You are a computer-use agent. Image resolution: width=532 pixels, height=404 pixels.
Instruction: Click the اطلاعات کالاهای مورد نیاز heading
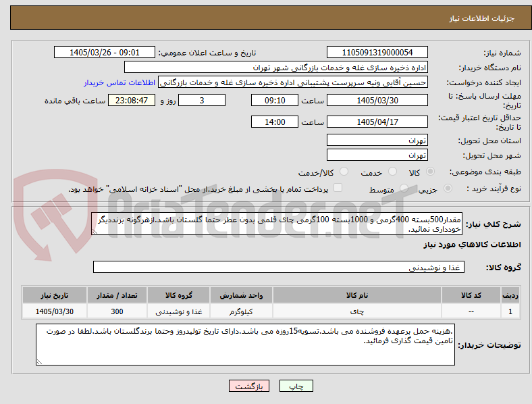tap(472, 245)
